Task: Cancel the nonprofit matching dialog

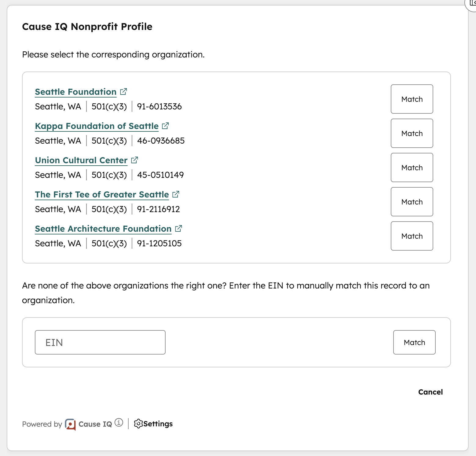Action: [430, 392]
